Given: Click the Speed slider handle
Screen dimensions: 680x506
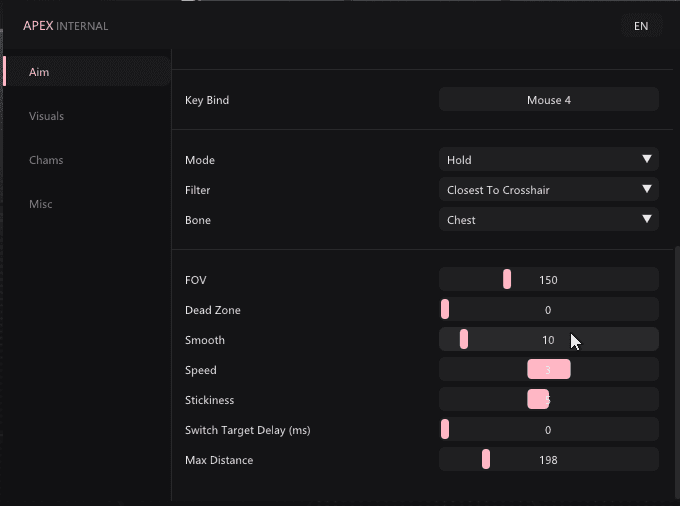Looking at the screenshot, I should (549, 369).
